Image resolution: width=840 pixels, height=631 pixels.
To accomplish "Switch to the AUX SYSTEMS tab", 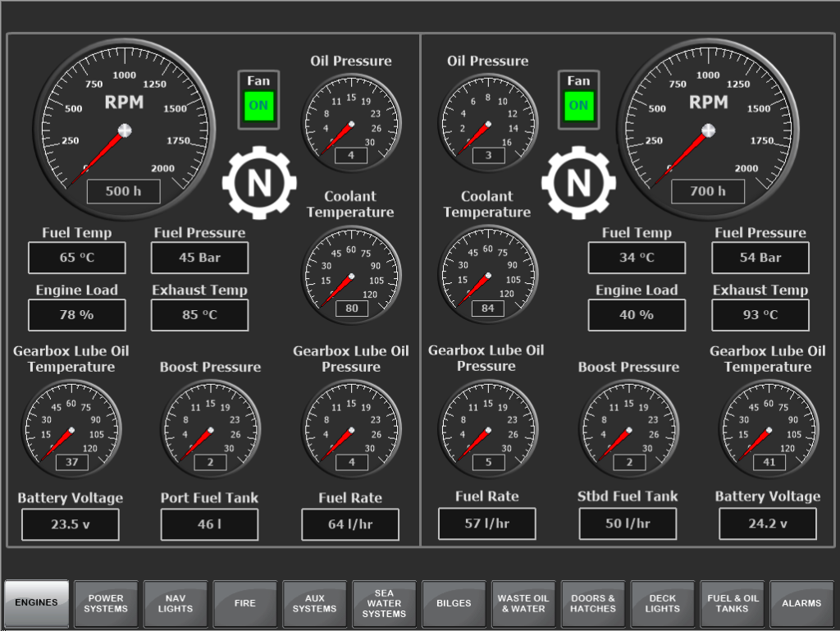I will 314,603.
